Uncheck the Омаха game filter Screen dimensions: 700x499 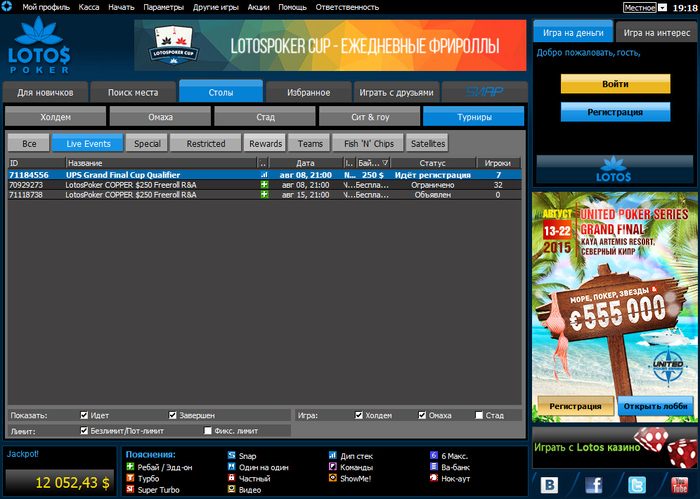(x=422, y=415)
